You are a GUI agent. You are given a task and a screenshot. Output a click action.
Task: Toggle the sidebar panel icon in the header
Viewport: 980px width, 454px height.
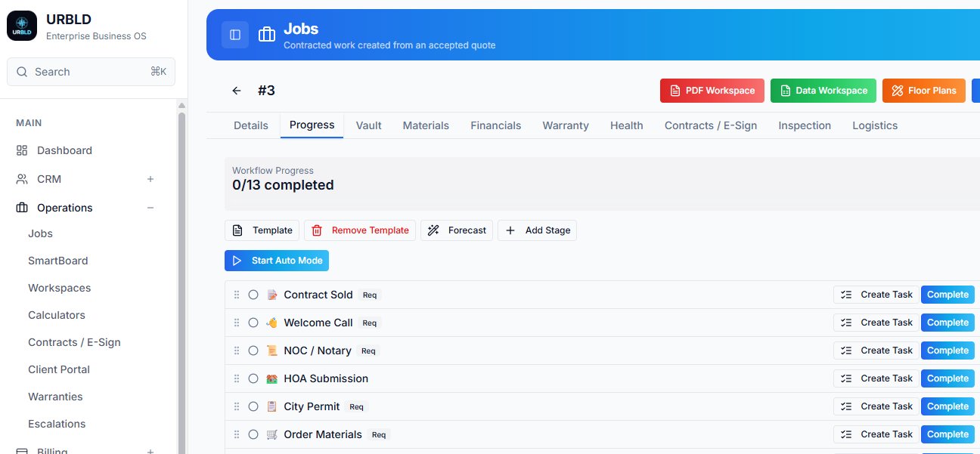click(235, 35)
